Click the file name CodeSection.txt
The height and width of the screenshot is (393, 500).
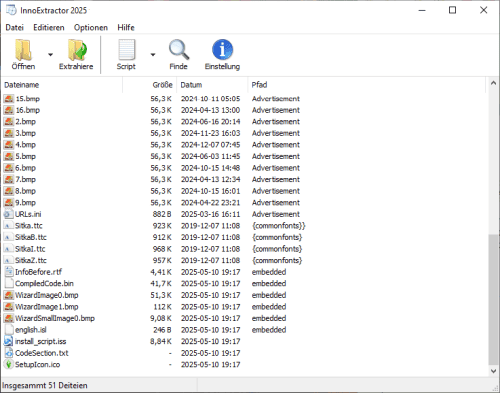pyautogui.click(x=42, y=353)
